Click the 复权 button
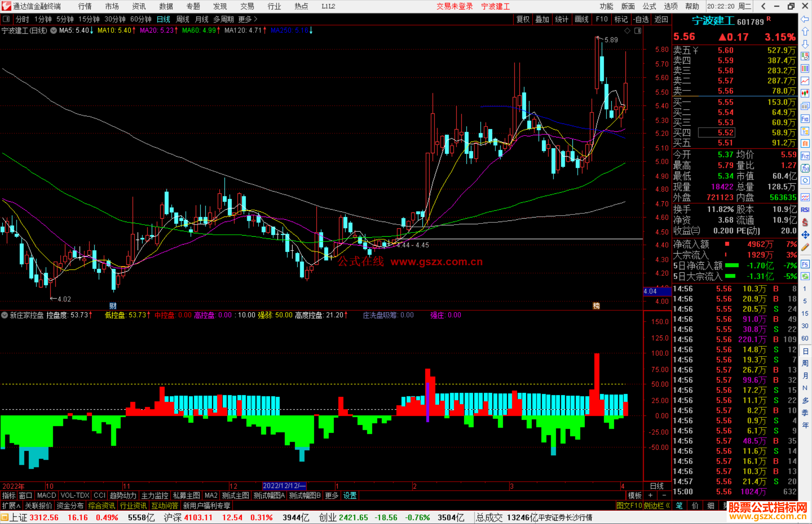The width and height of the screenshot is (812, 524). [523, 19]
